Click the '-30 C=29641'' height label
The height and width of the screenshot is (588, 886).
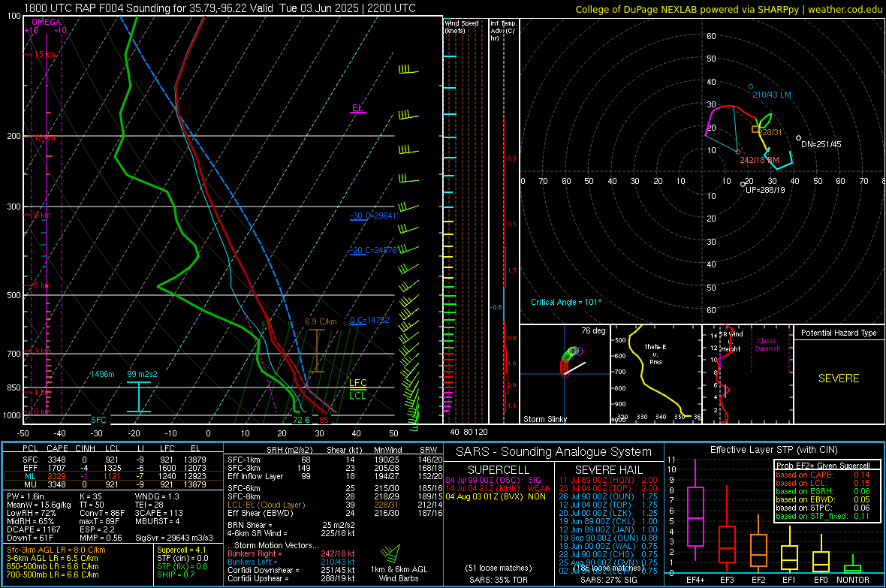(x=374, y=216)
